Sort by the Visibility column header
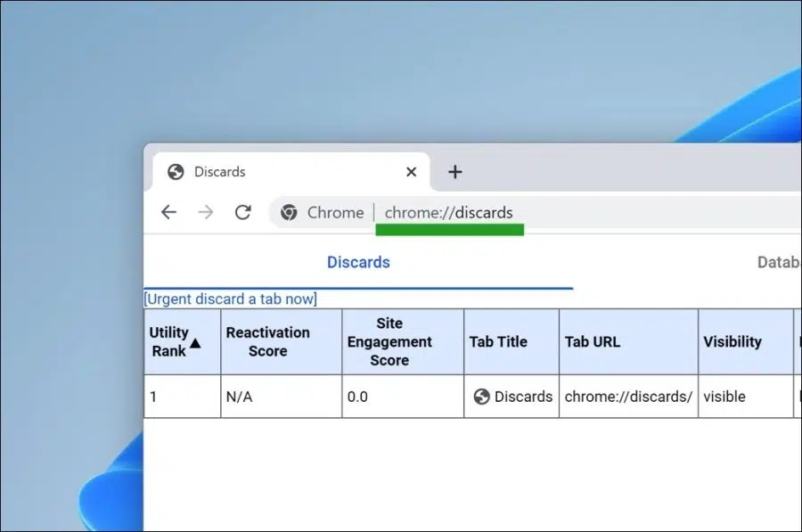This screenshot has width=802, height=532. click(746, 341)
